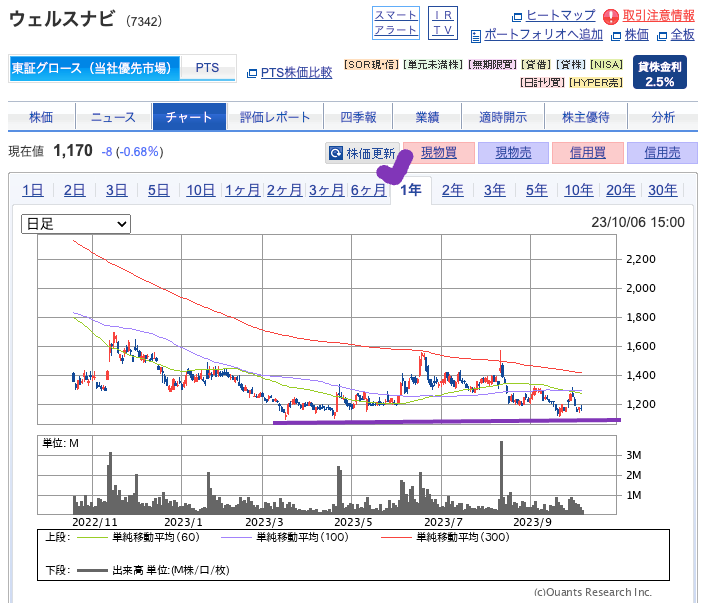Click the popup icon beside 全板
Viewport: 705px width, 603px height.
[662, 36]
